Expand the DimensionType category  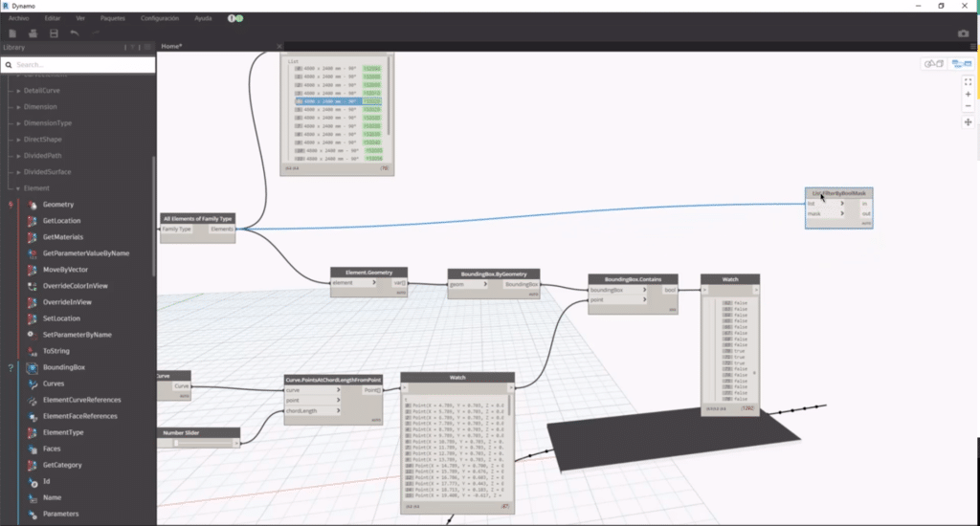[x=19, y=123]
